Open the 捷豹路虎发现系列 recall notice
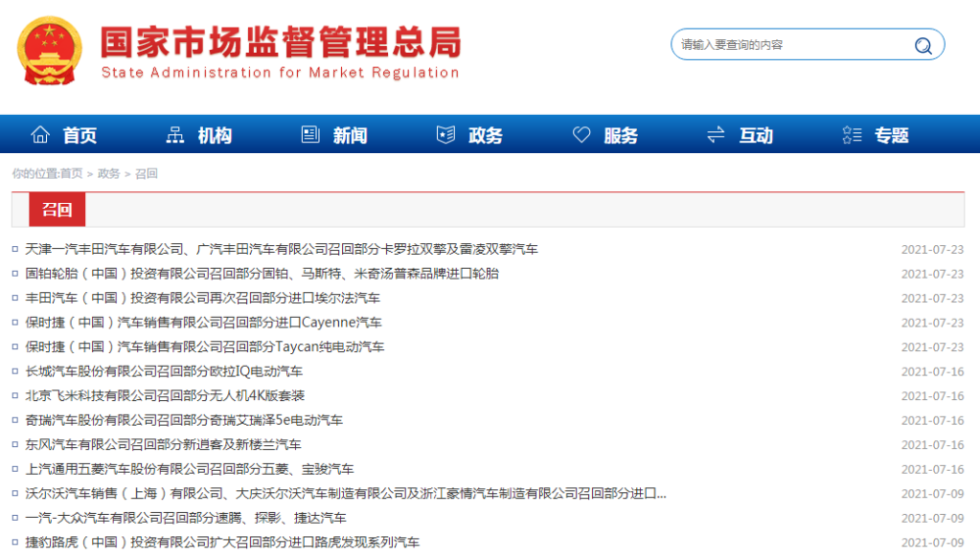The image size is (980, 559). coord(222,542)
